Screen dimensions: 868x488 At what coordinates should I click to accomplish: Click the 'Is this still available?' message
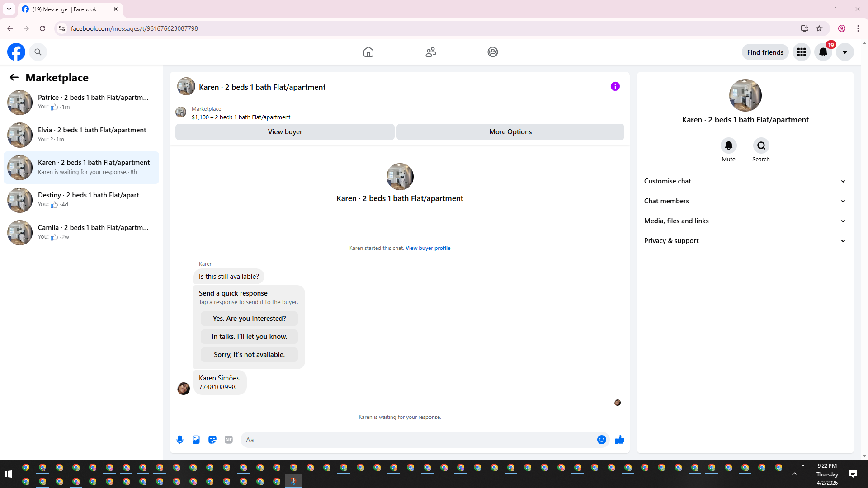pyautogui.click(x=229, y=277)
